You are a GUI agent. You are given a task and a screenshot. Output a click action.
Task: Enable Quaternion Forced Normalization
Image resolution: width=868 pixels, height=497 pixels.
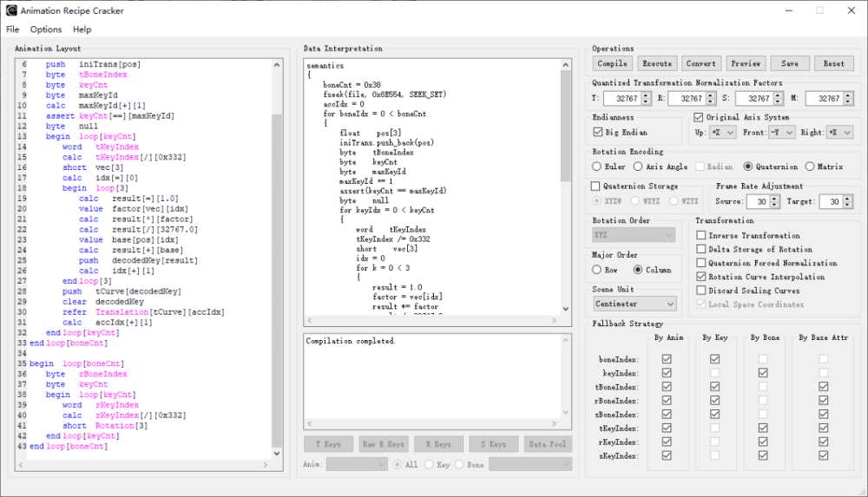pyautogui.click(x=701, y=263)
